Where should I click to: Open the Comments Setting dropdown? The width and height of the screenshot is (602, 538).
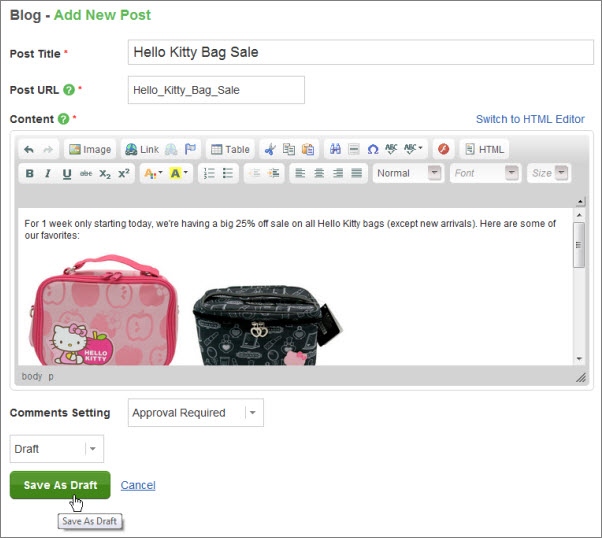(x=196, y=413)
